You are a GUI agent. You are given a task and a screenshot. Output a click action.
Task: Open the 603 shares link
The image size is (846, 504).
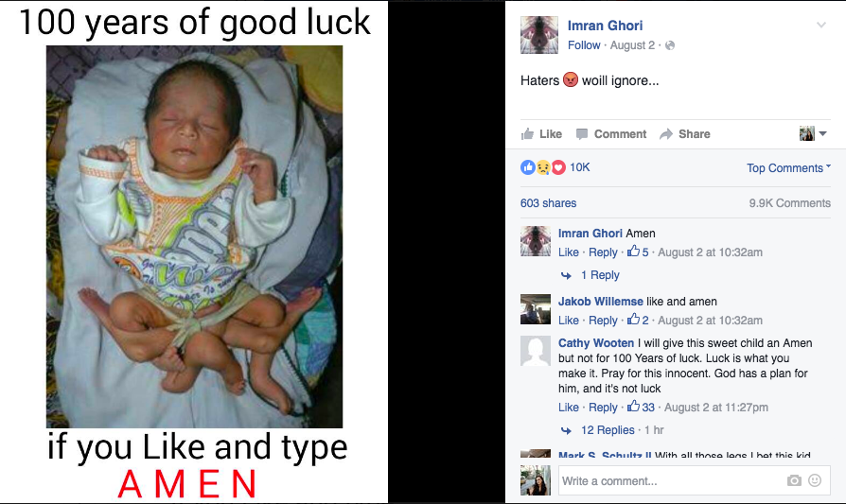pyautogui.click(x=548, y=203)
